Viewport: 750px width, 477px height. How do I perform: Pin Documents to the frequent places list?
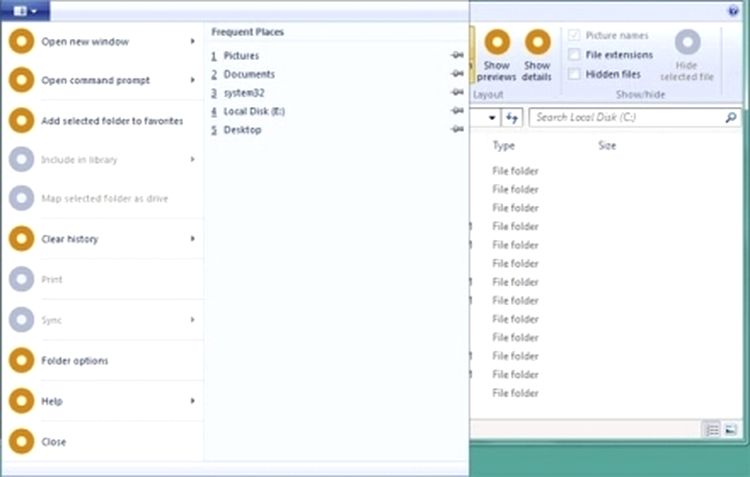click(x=457, y=74)
